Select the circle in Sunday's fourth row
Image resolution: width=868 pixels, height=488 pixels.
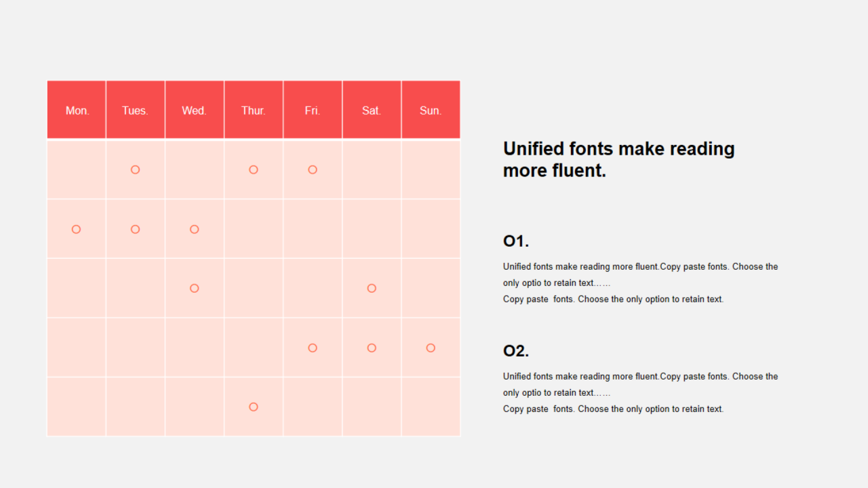coord(431,348)
